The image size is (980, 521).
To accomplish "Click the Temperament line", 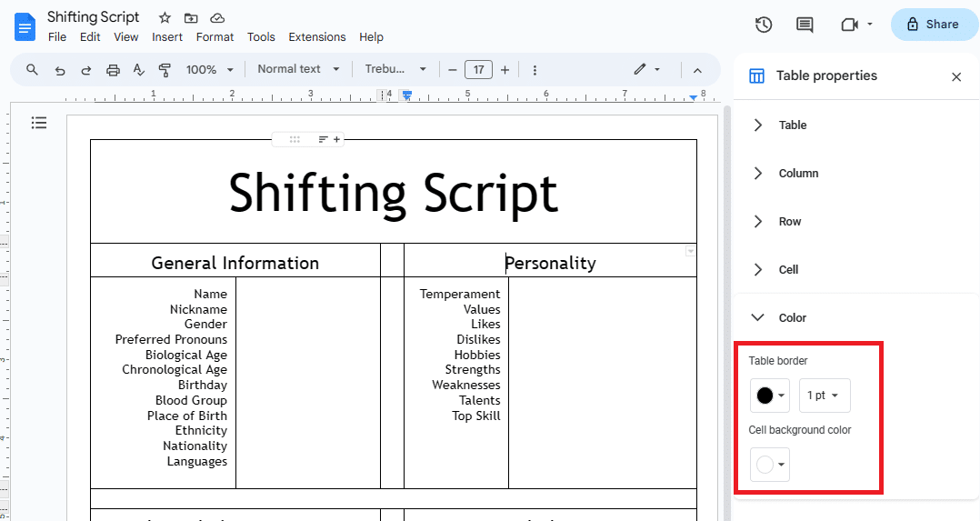I will click(460, 294).
